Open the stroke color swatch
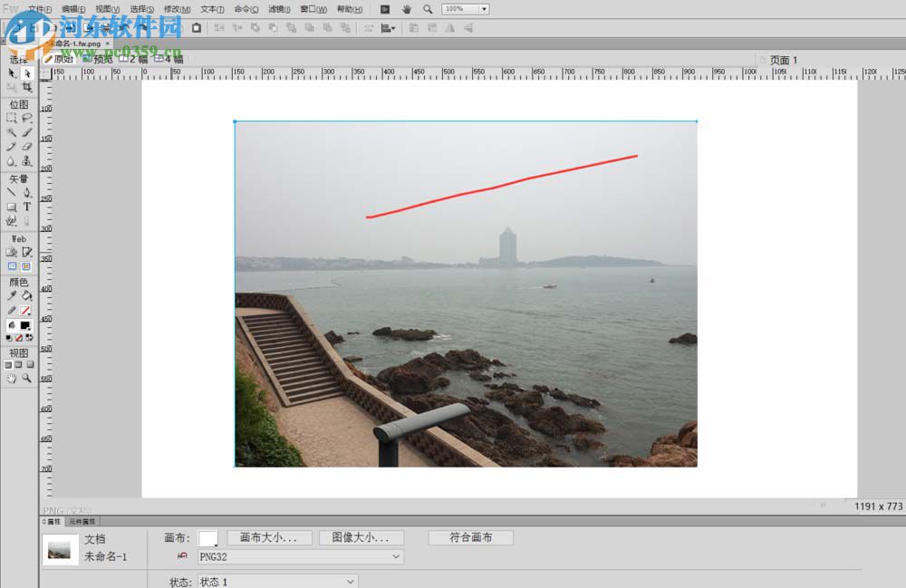Viewport: 906px width, 588px height. pyautogui.click(x=24, y=311)
